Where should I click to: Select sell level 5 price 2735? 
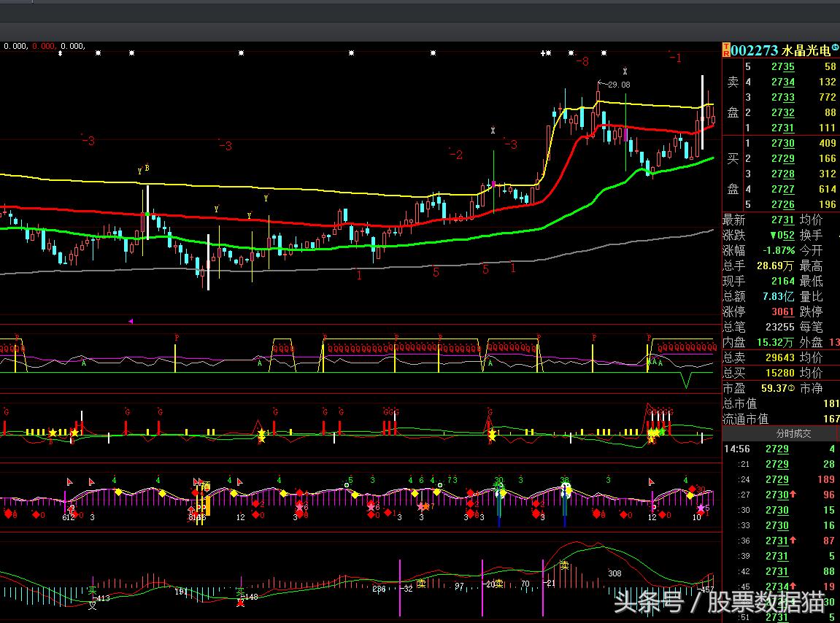click(x=782, y=67)
